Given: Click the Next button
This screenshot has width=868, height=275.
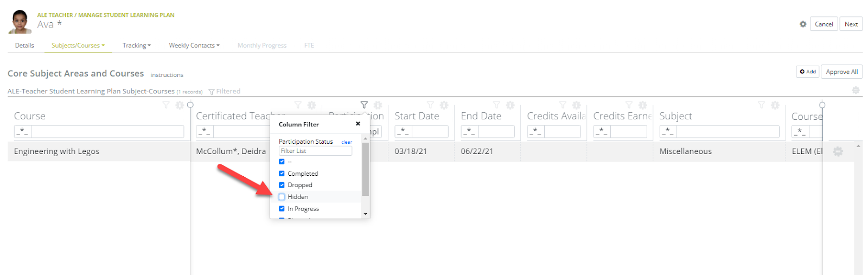Looking at the screenshot, I should [851, 24].
